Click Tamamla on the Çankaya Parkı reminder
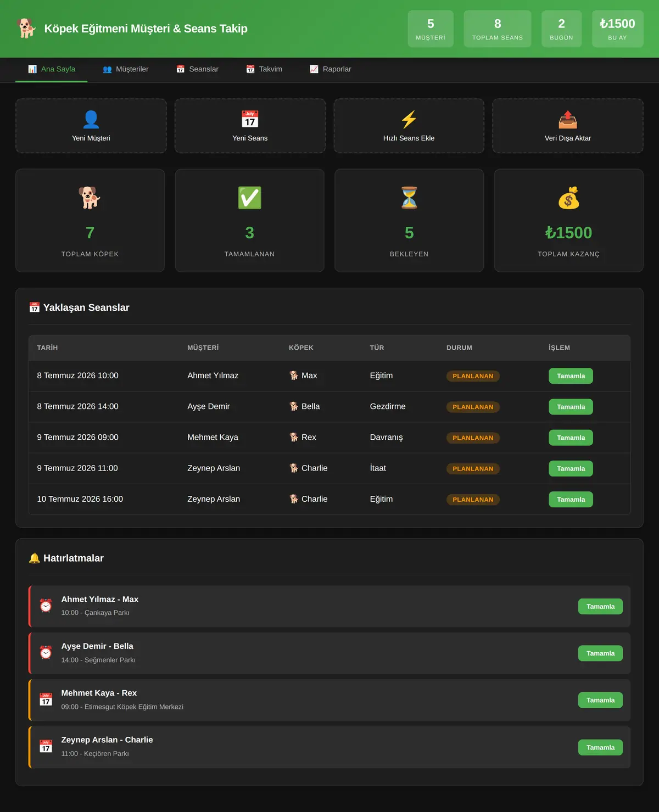Viewport: 659px width, 812px height. (600, 606)
